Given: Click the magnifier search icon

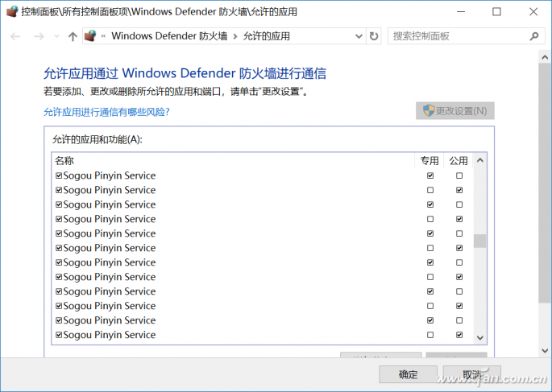Looking at the screenshot, I should tap(534, 36).
